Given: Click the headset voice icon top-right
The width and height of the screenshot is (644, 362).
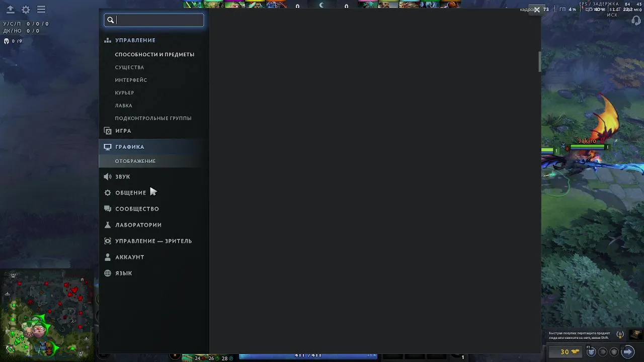Looking at the screenshot, I should [636, 21].
